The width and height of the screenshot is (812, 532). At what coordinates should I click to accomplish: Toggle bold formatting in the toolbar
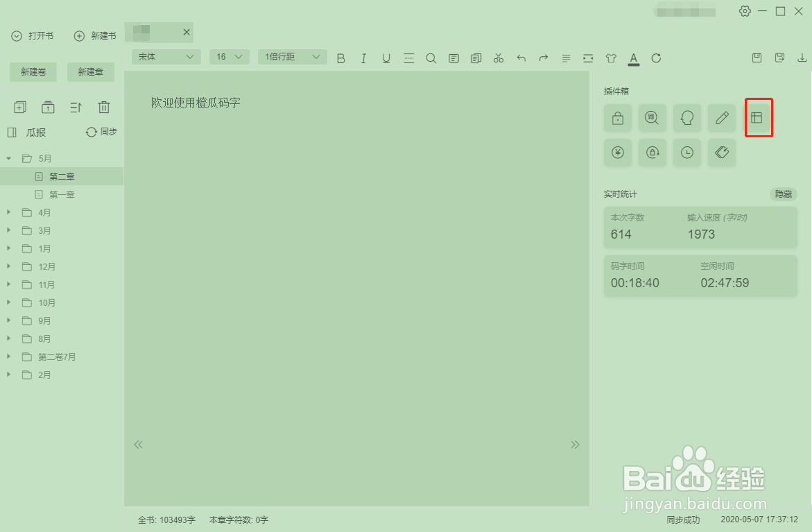pos(340,58)
